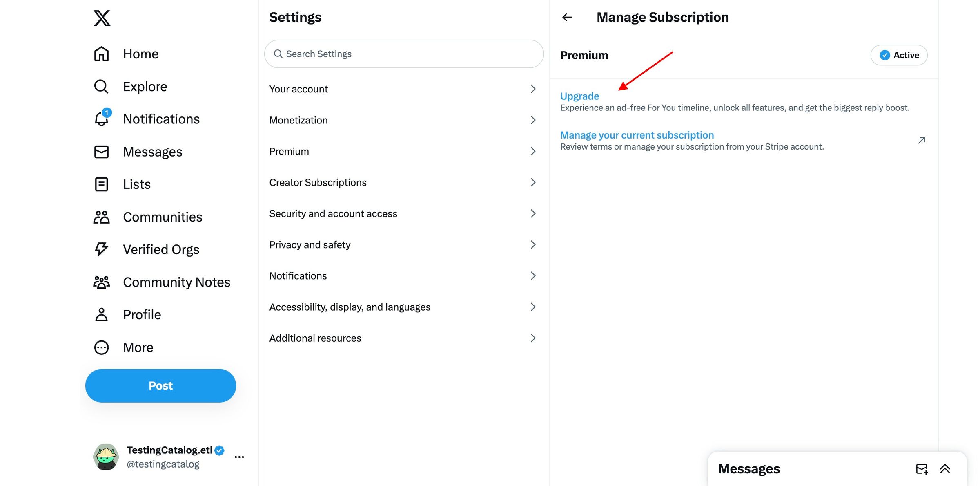Open Notifications via the bell icon

101,119
